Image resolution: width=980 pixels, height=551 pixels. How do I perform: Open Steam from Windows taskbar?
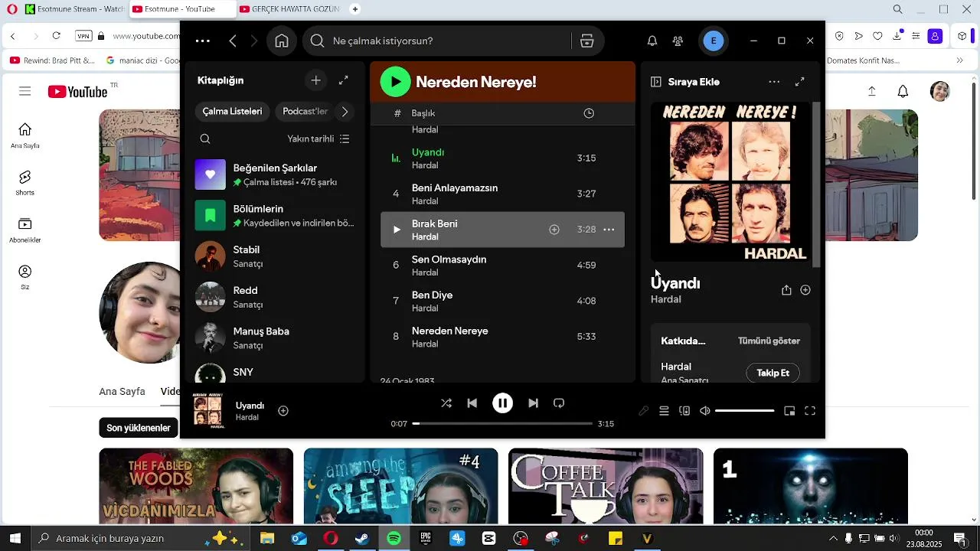[x=361, y=539]
